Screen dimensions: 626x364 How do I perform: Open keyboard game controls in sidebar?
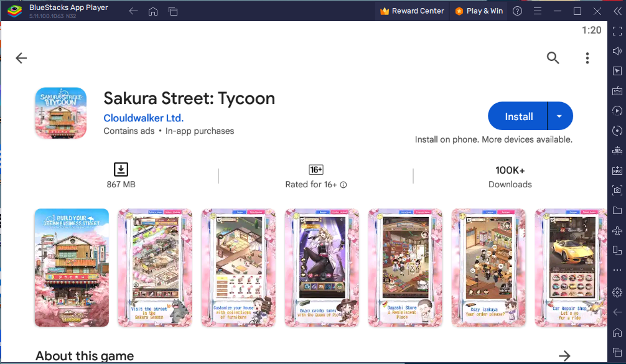617,91
